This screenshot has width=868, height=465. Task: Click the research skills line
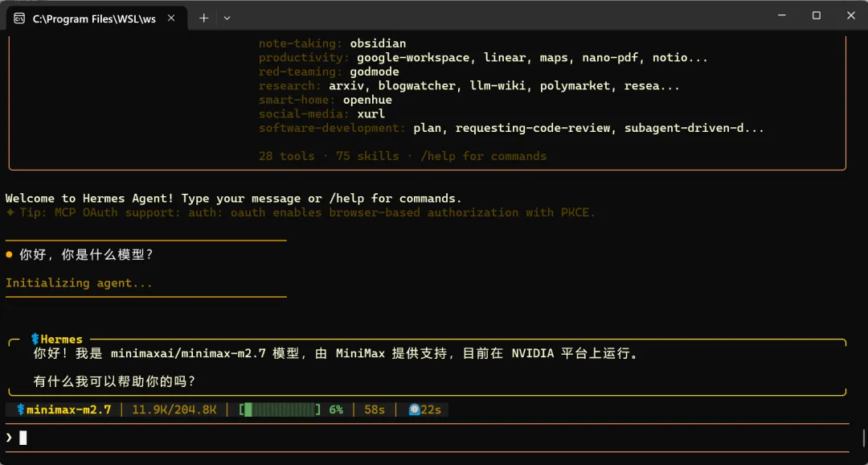[469, 86]
